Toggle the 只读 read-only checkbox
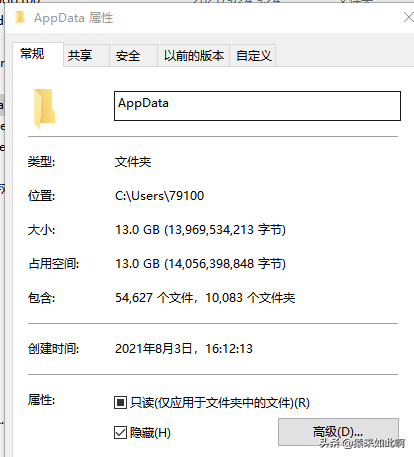The width and height of the screenshot is (414, 457). (120, 402)
